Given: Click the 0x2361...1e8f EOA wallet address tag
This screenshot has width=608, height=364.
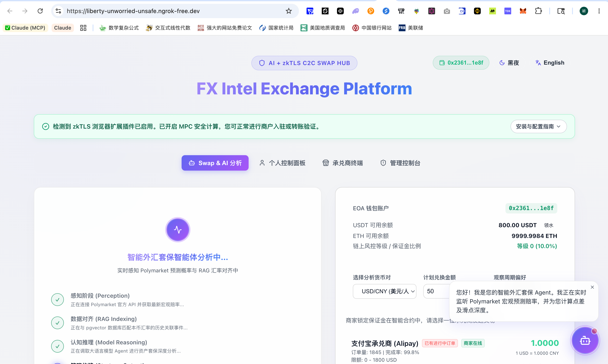Looking at the screenshot, I should (x=531, y=208).
